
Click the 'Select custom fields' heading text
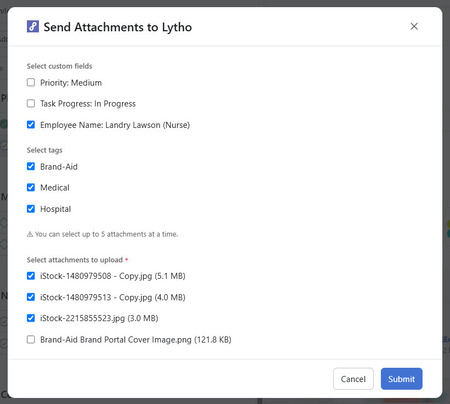[x=59, y=66]
